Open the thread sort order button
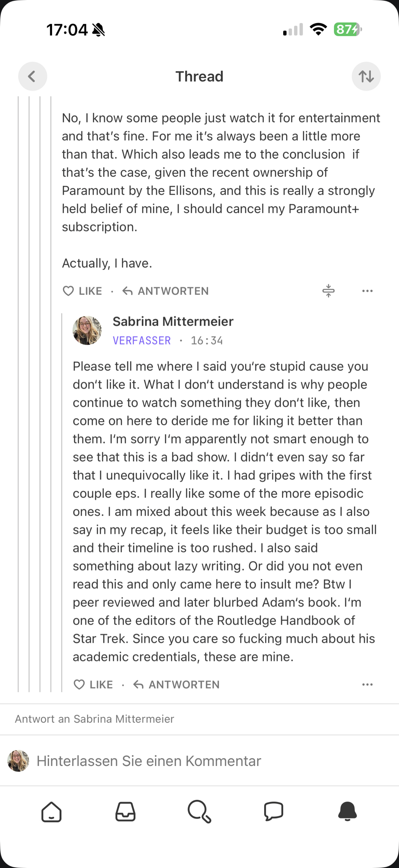The height and width of the screenshot is (868, 399). 366,76
